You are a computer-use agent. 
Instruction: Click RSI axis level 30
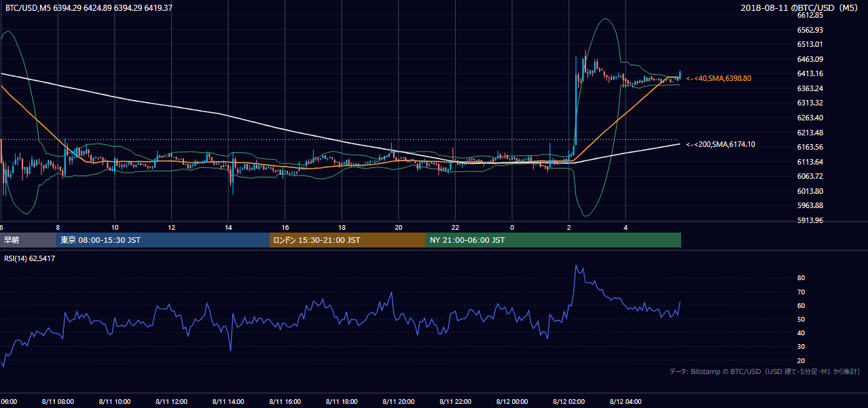pyautogui.click(x=801, y=347)
